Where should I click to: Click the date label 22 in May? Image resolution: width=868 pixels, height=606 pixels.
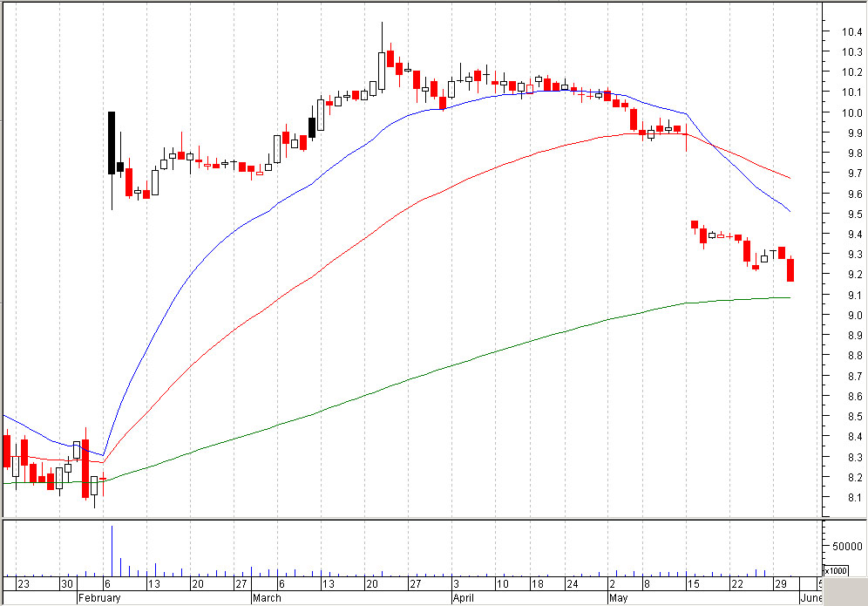pyautogui.click(x=737, y=584)
